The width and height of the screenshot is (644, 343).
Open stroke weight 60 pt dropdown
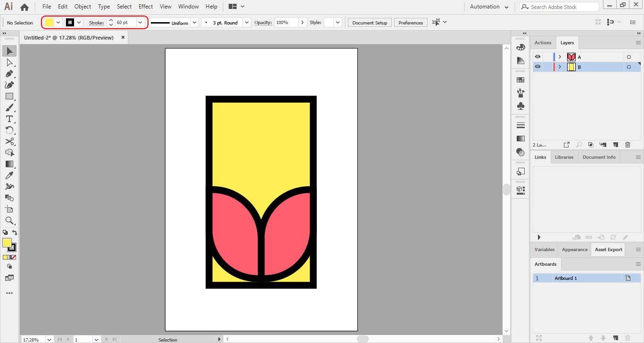[140, 23]
